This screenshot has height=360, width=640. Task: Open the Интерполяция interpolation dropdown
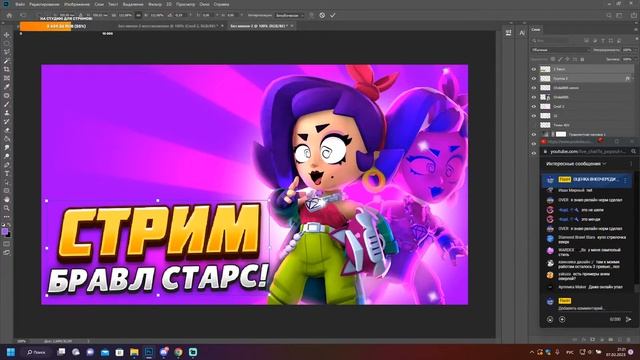[x=290, y=15]
